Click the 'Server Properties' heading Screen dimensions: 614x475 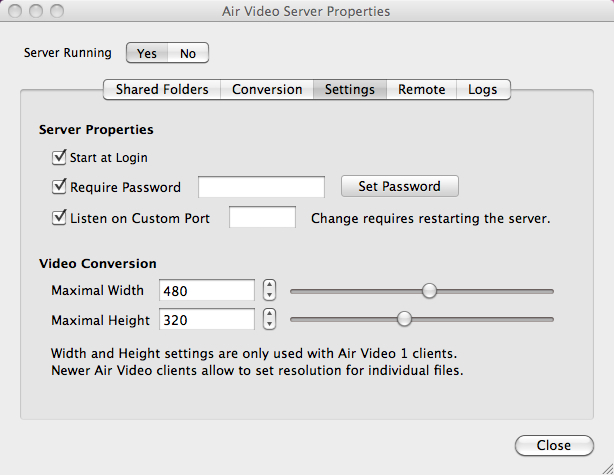click(96, 130)
